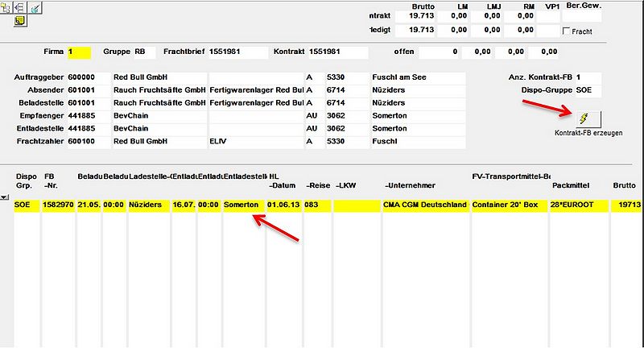This screenshot has width=644, height=348.
Task: Click the Empfaenger number field 441885
Action: [x=89, y=116]
